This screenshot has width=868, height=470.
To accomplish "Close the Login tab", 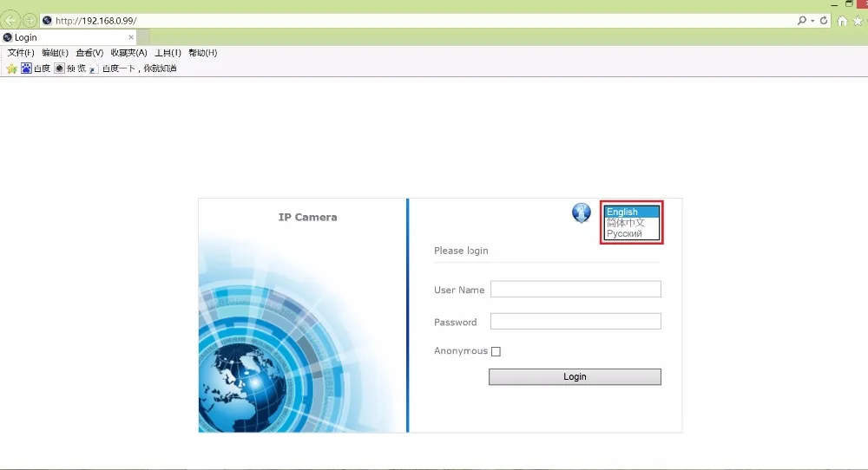I will click(x=131, y=37).
